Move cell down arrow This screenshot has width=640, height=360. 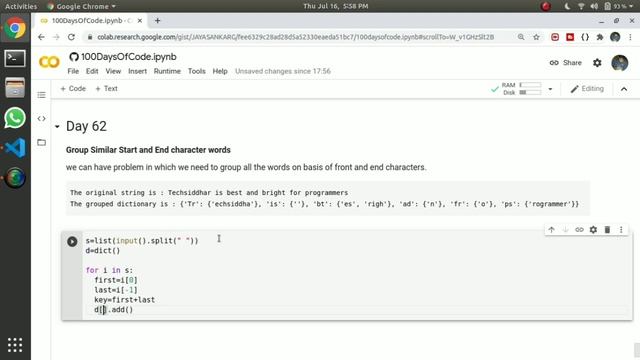565,230
